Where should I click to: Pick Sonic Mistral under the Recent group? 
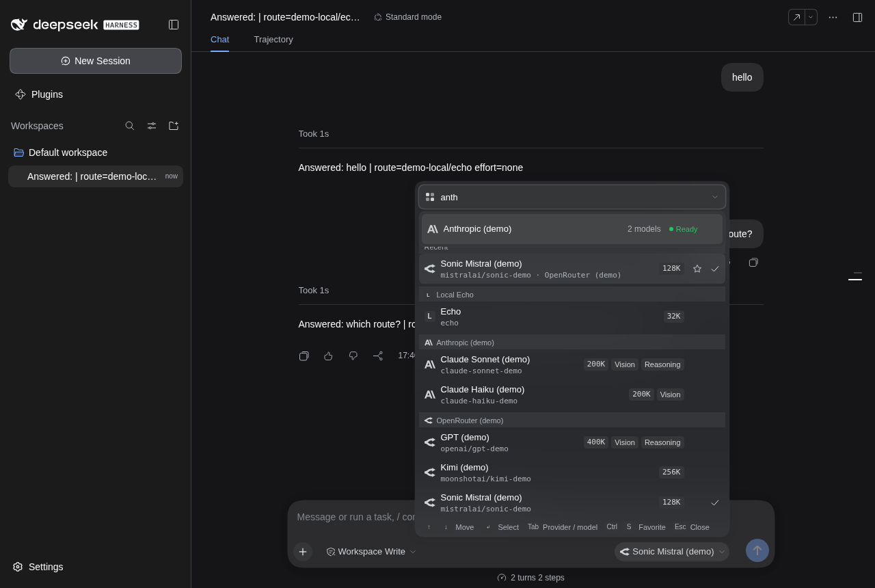coord(572,269)
